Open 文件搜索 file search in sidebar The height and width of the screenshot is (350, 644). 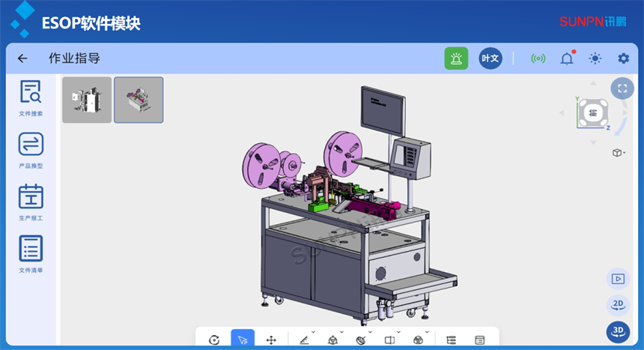pos(31,97)
